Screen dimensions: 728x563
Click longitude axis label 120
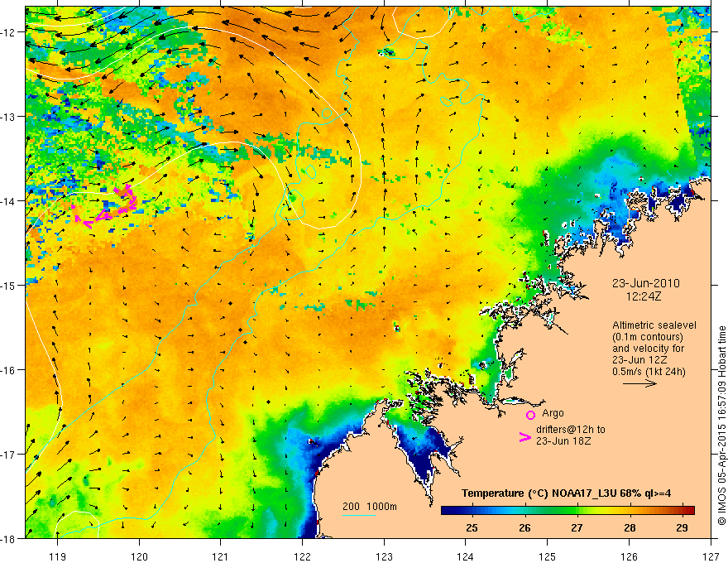click(139, 556)
